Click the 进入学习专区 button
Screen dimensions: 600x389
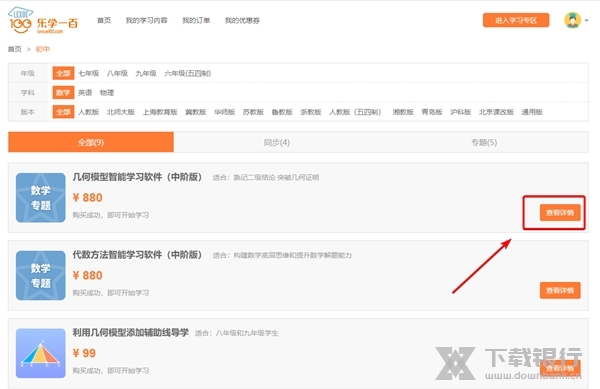click(x=516, y=20)
